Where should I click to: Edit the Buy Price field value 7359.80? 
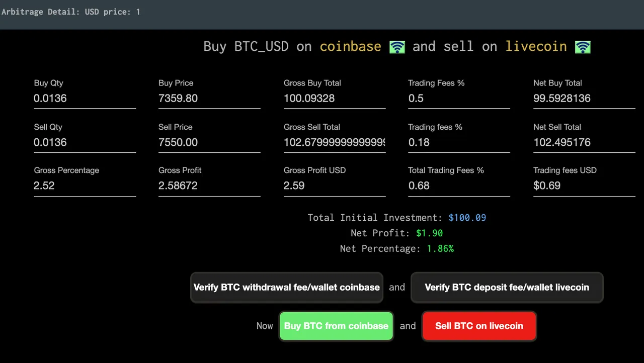209,99
